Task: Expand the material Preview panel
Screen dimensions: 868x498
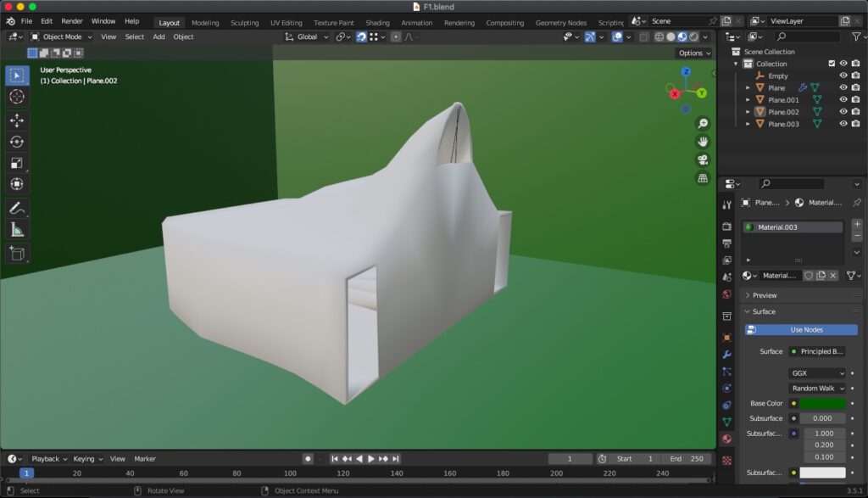Action: tap(764, 295)
